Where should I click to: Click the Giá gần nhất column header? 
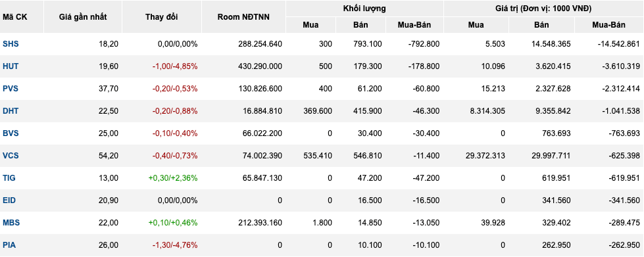[83, 17]
